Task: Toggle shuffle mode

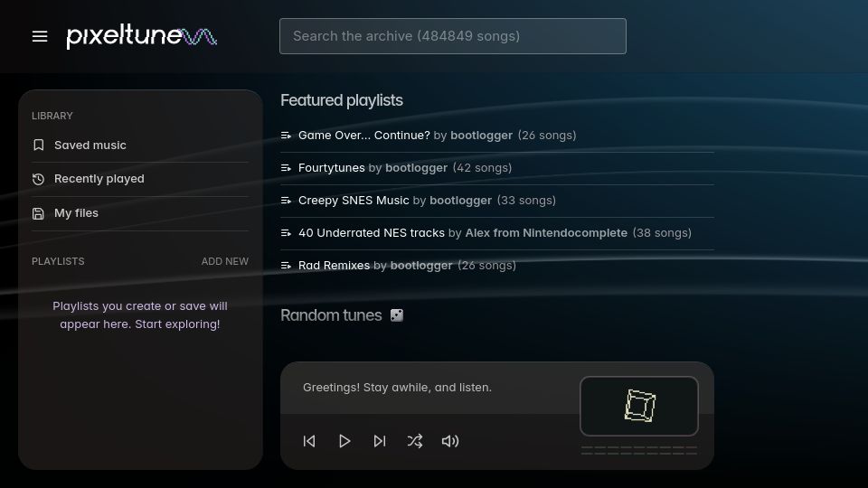Action: pos(415,441)
